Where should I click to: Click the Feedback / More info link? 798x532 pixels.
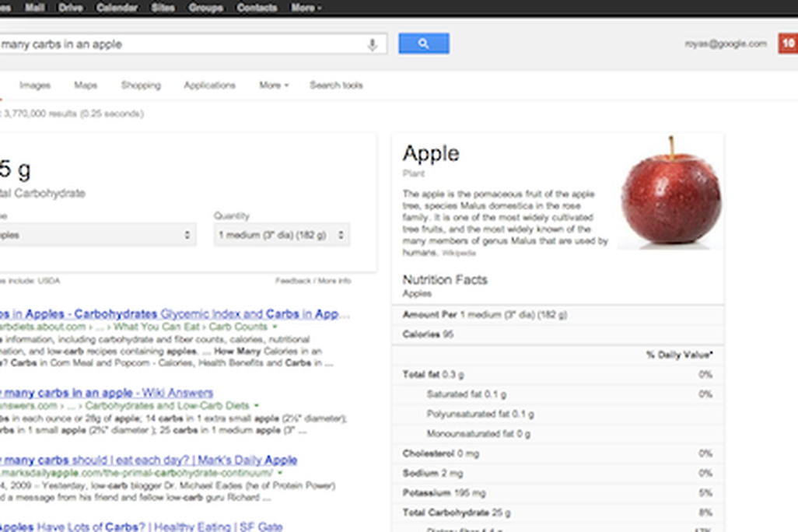(313, 281)
